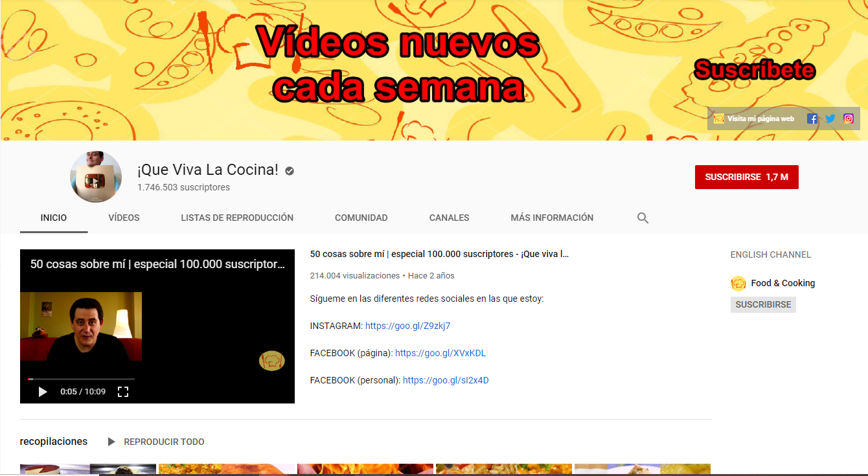Click the verified badge beside channel name
This screenshot has width=868, height=476.
coord(290,171)
